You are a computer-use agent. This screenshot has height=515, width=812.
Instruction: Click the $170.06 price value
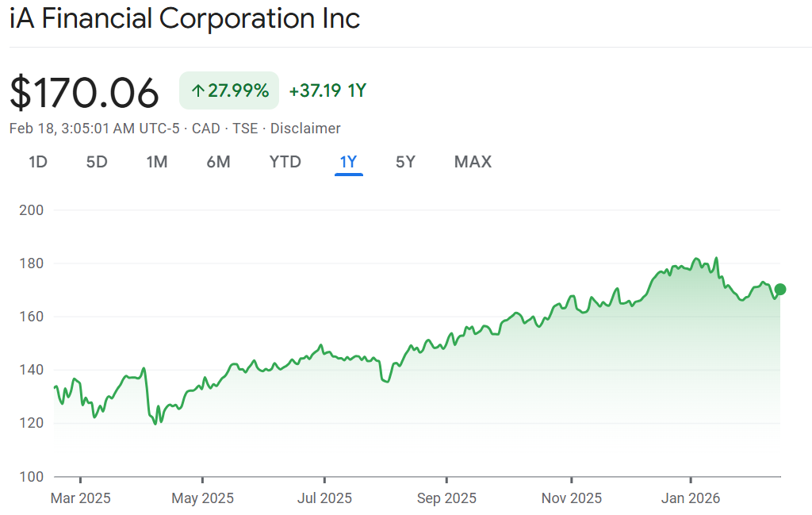coord(84,92)
